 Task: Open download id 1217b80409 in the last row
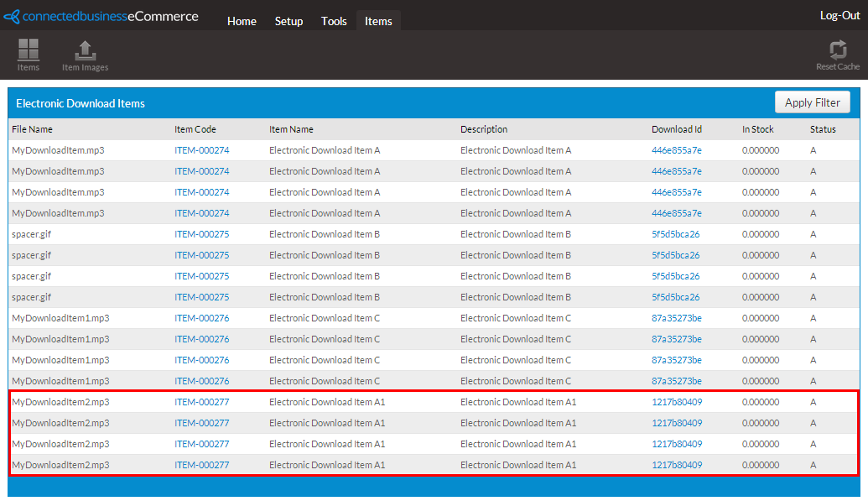[677, 465]
